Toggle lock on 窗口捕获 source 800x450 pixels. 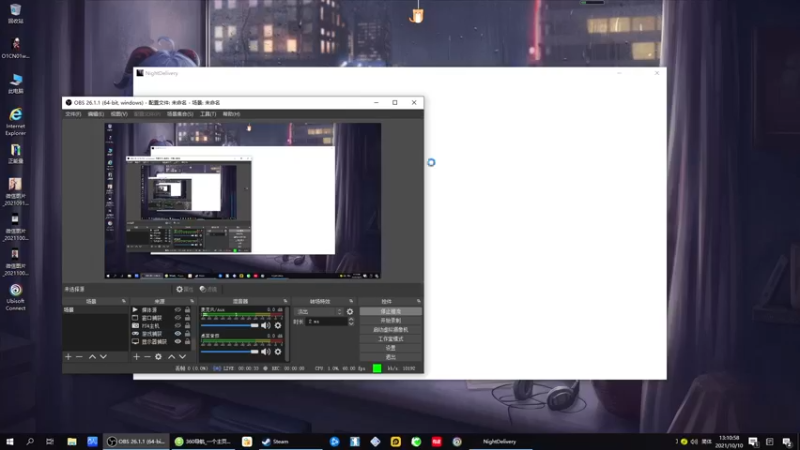pos(187,317)
